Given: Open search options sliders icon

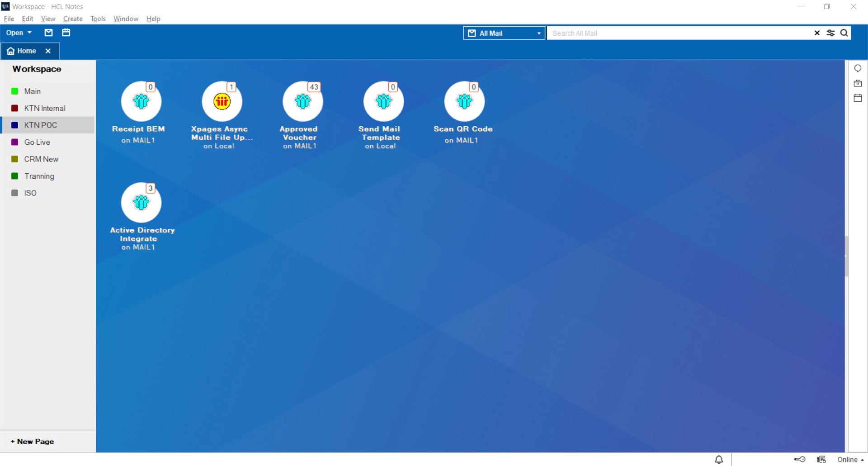Looking at the screenshot, I should click(x=830, y=33).
